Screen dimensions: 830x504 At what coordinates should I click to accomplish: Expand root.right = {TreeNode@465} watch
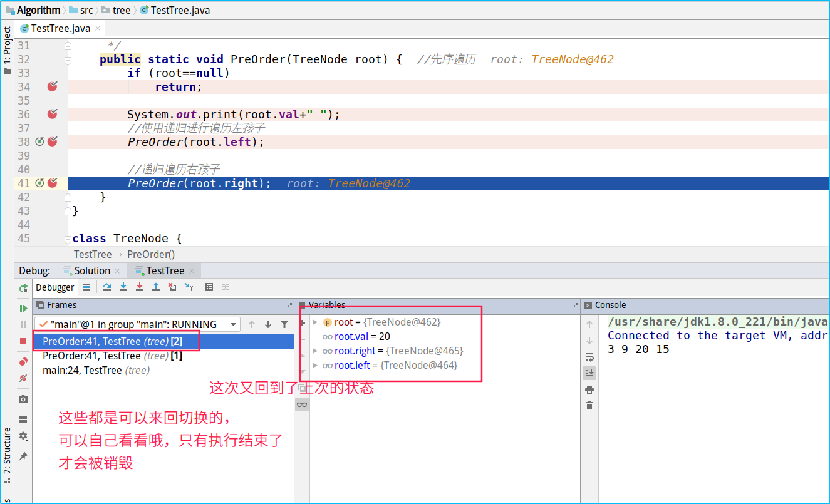pyautogui.click(x=315, y=351)
